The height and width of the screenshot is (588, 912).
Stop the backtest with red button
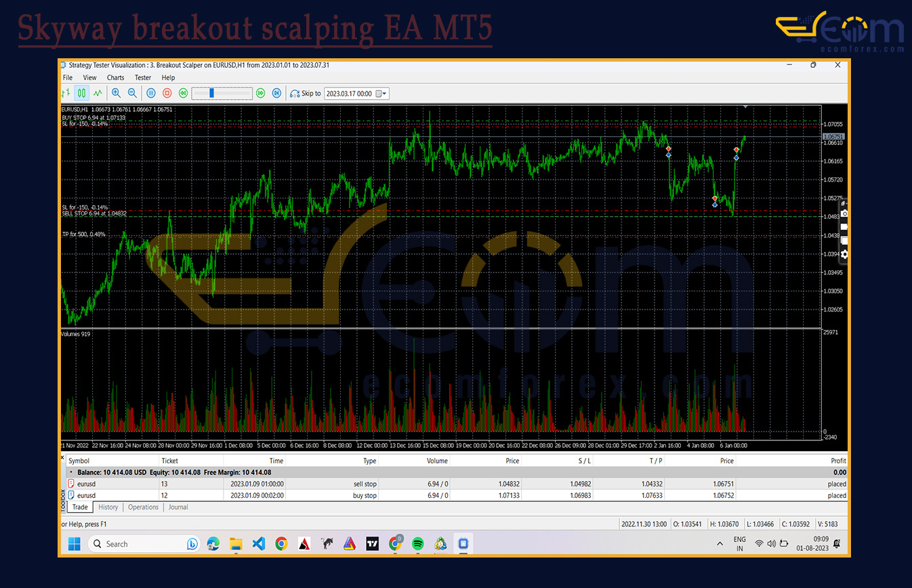[x=167, y=93]
